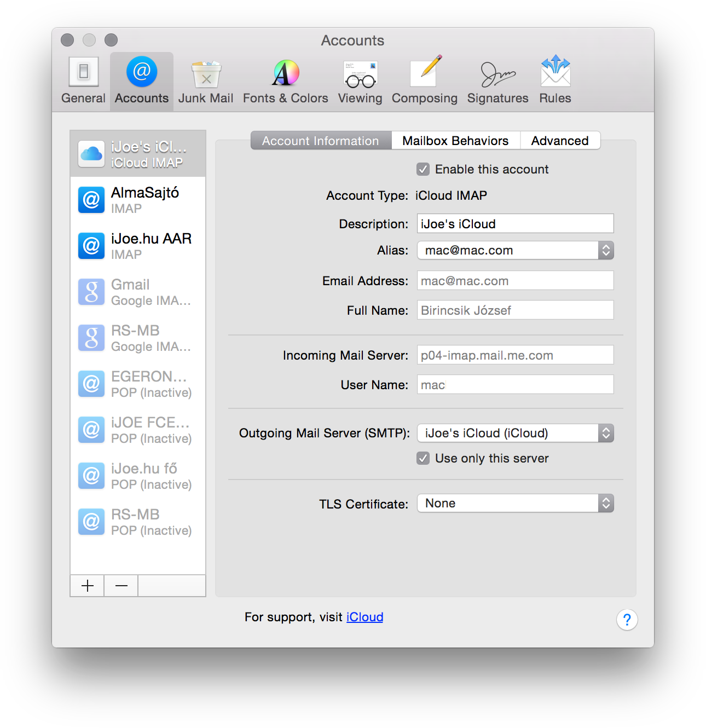Viewport: 706px width, 728px height.
Task: Select the RS-MB POP inactive account
Action: pyautogui.click(x=138, y=522)
